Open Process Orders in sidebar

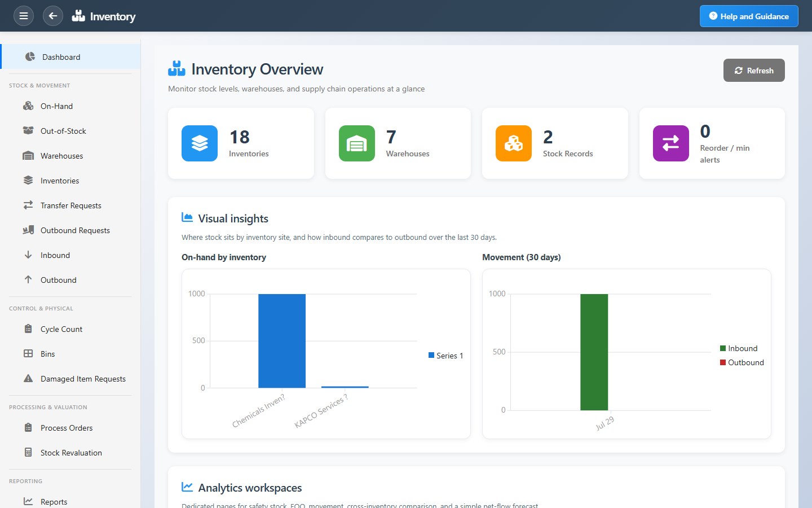point(70,428)
